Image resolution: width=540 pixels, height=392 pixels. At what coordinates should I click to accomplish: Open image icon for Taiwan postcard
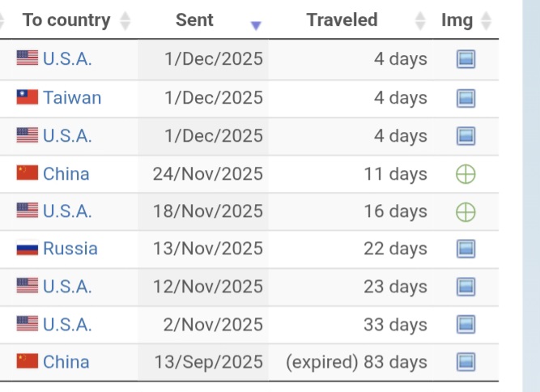(x=466, y=98)
